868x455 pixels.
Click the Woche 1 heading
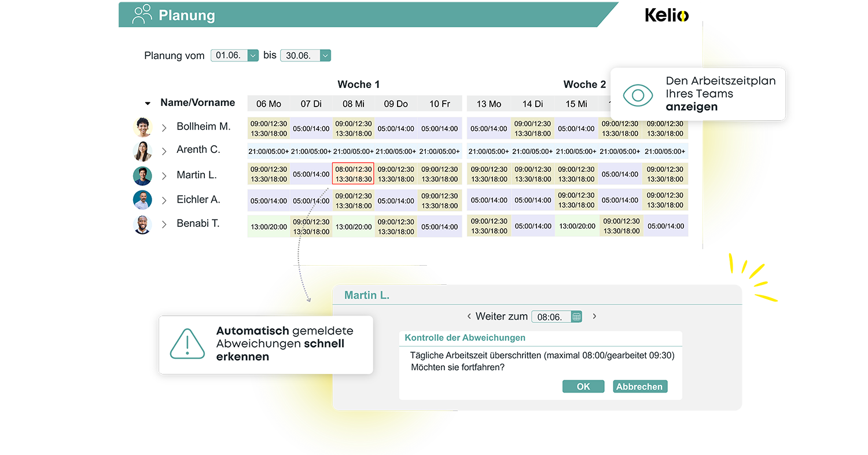coord(359,85)
